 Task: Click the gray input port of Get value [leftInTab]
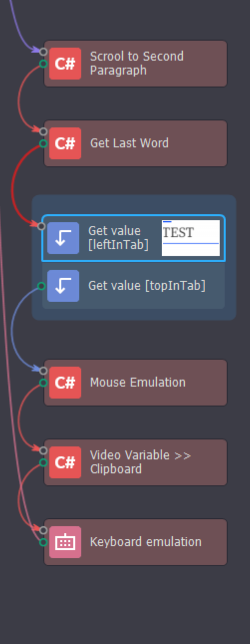41,226
